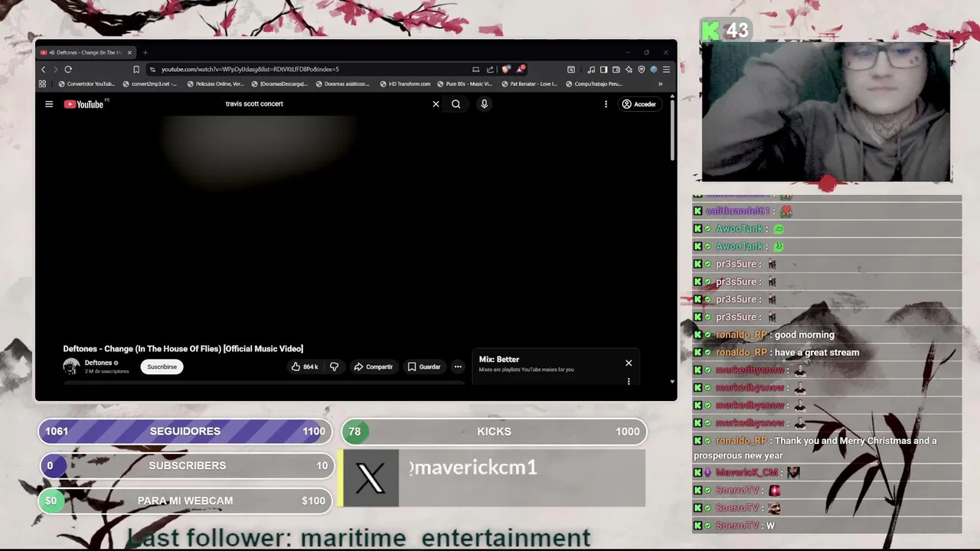This screenshot has height=551, width=980.
Task: Click the scrollbar down arrow
Action: click(672, 381)
